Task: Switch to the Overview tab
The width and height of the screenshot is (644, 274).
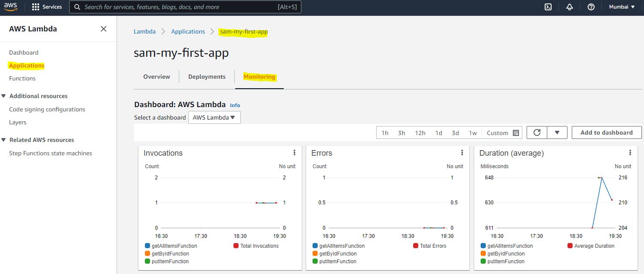Action: point(156,77)
